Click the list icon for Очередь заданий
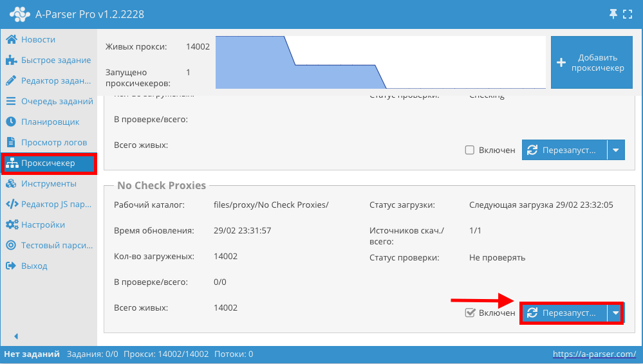This screenshot has width=643, height=364. click(11, 101)
